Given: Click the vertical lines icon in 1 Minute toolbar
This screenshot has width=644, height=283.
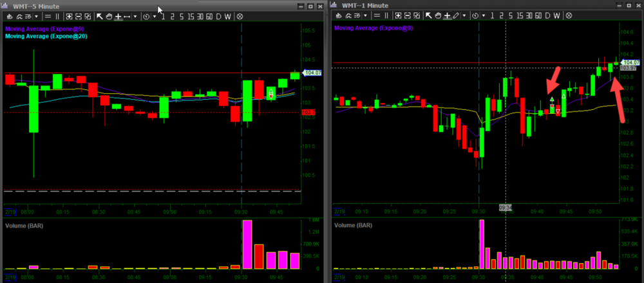Looking at the screenshot, I should tap(386, 15).
